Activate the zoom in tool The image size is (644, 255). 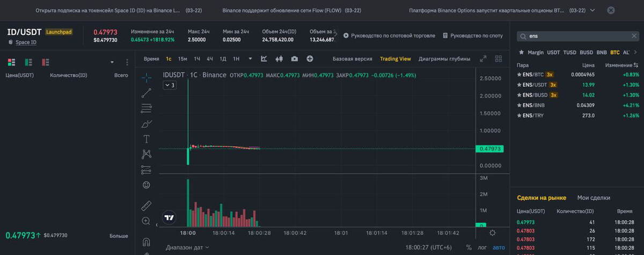click(146, 221)
